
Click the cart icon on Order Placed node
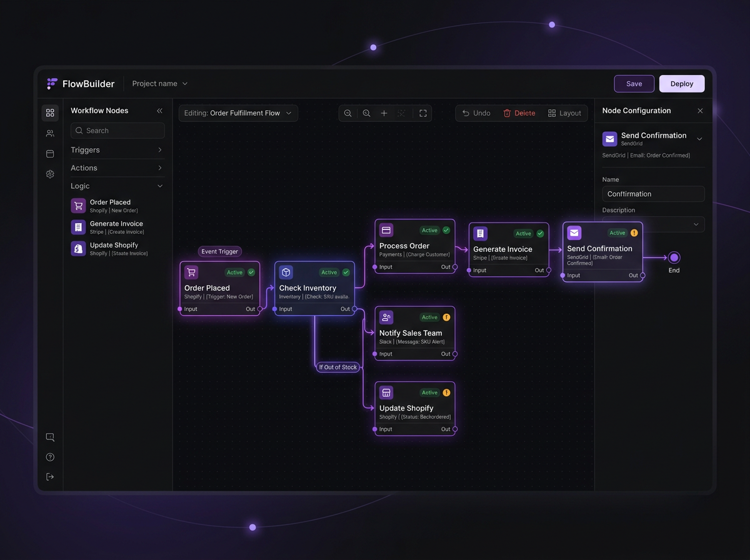(x=191, y=272)
